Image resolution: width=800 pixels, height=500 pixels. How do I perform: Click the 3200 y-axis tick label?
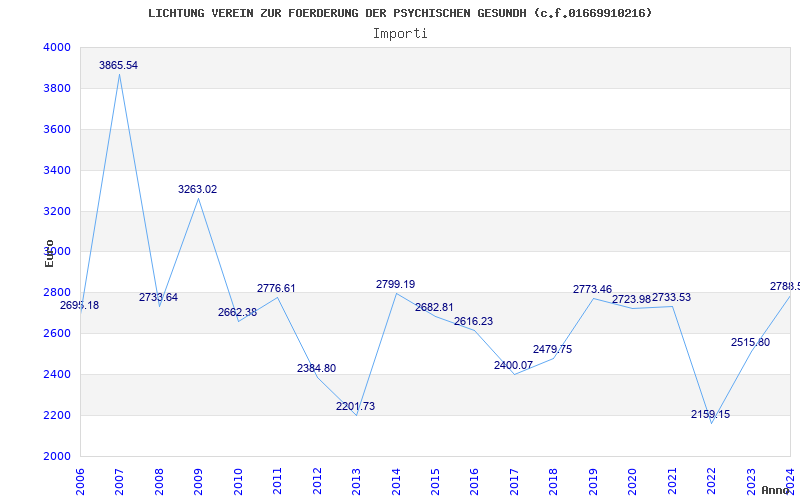(x=58, y=211)
